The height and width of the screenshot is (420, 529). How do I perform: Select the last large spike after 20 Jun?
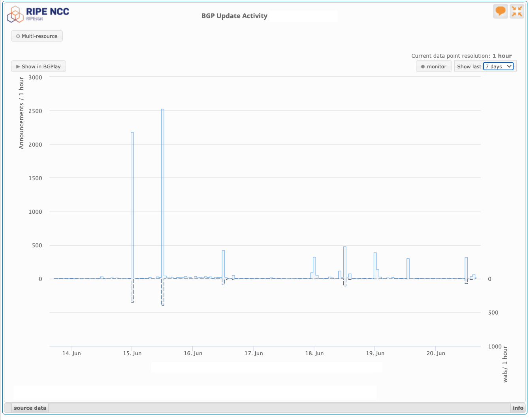click(466, 268)
